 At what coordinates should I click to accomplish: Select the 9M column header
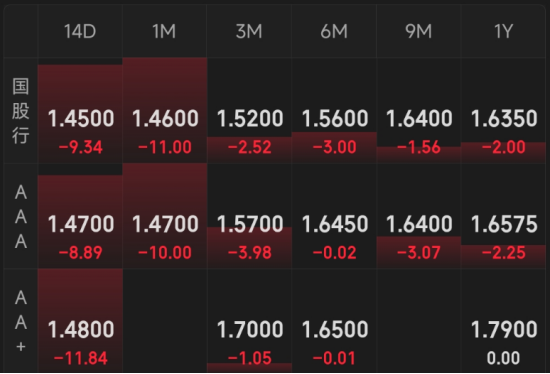point(418,31)
